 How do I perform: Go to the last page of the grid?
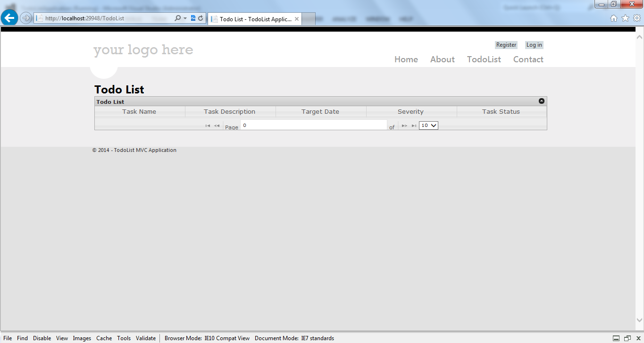click(414, 125)
